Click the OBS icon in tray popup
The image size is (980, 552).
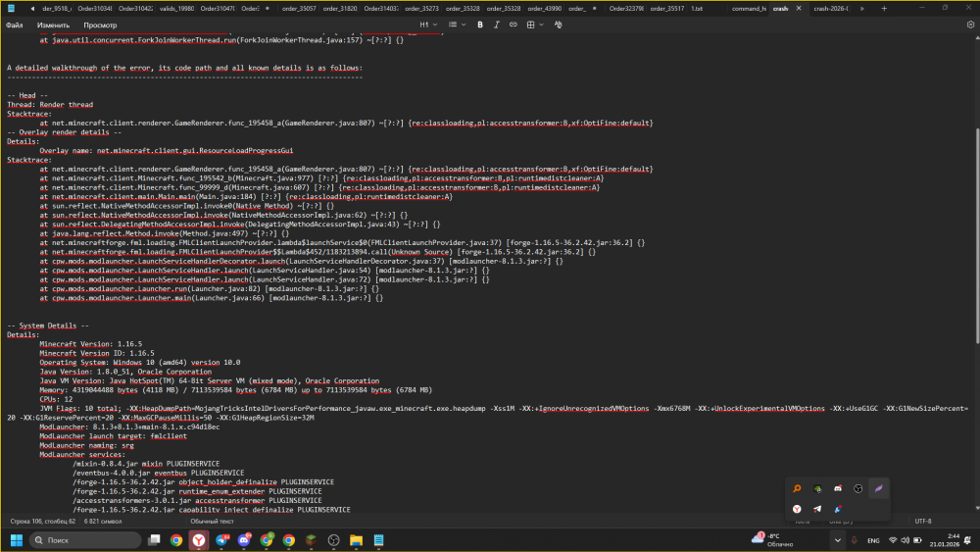click(x=858, y=489)
